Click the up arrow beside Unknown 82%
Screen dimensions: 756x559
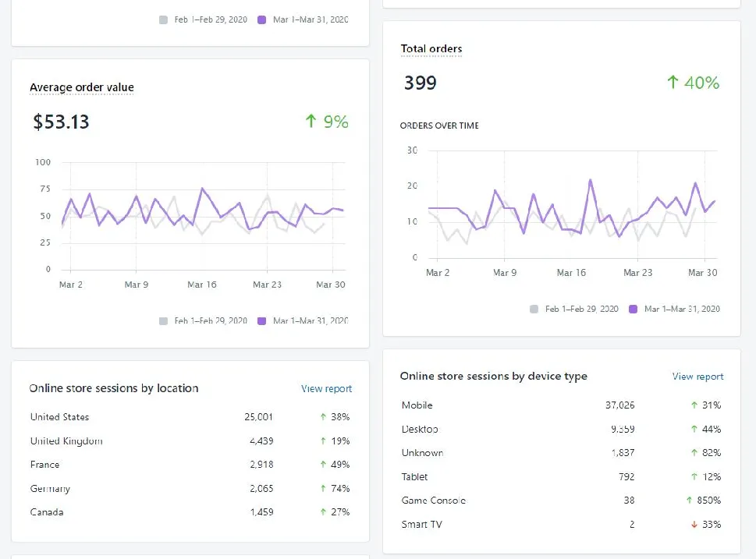pyautogui.click(x=694, y=452)
